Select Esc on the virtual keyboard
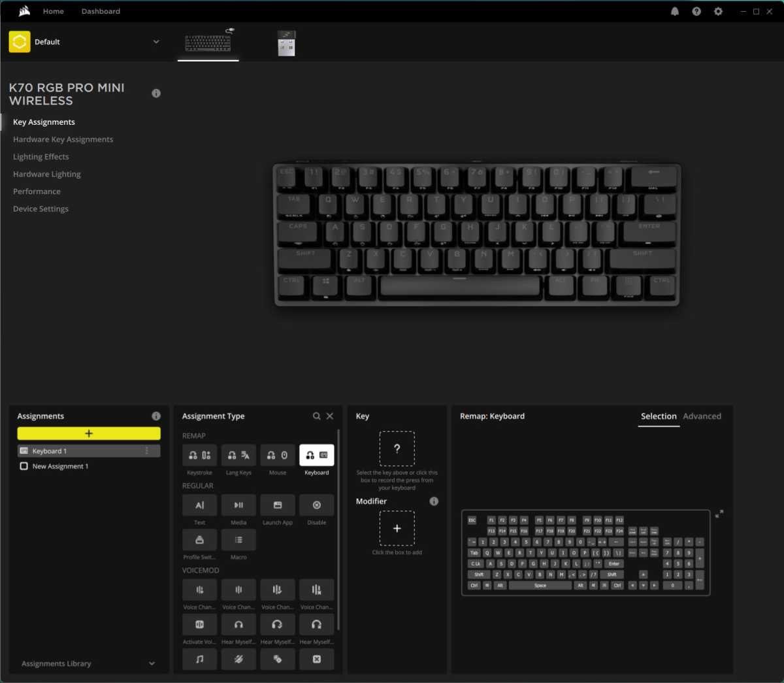Image resolution: width=784 pixels, height=683 pixels. point(472,520)
